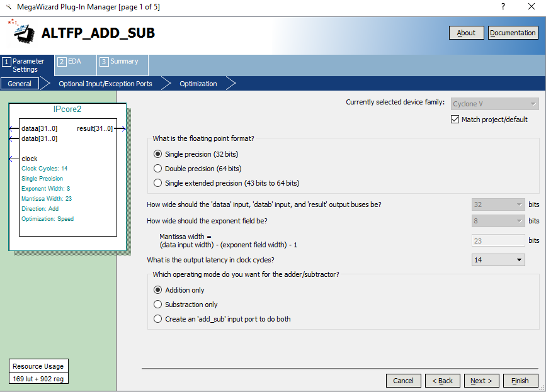Click the dataa[31..0] port label

pyautogui.click(x=39, y=129)
